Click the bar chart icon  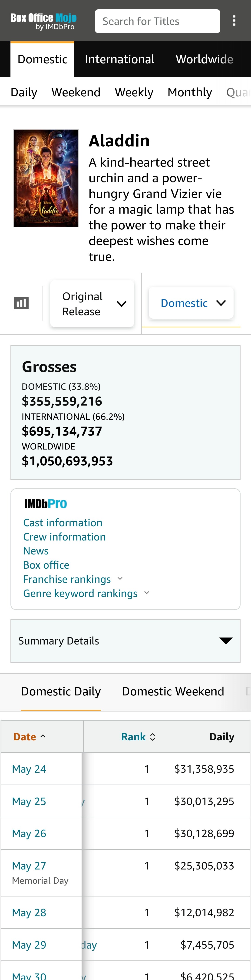point(21,303)
